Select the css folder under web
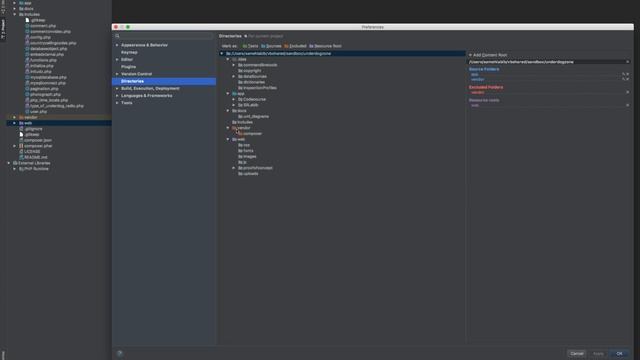640x360 pixels. (x=244, y=145)
